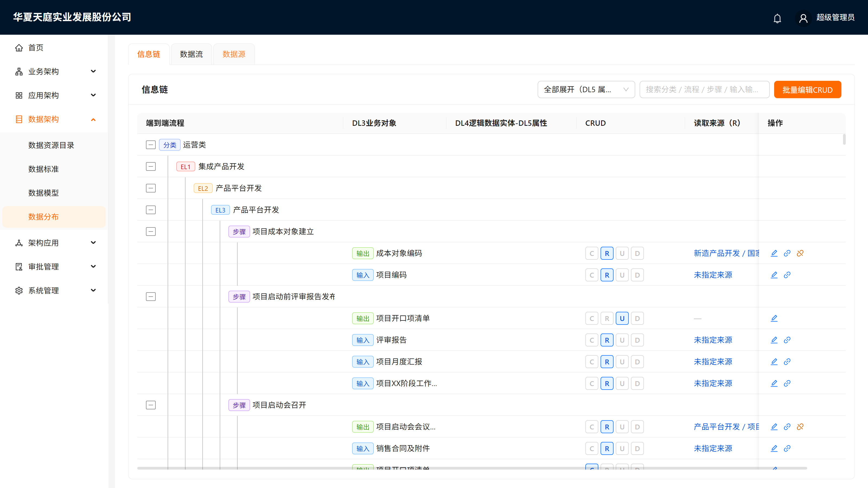Click the user avatar icon
This screenshot has height=488, width=868.
point(803,18)
